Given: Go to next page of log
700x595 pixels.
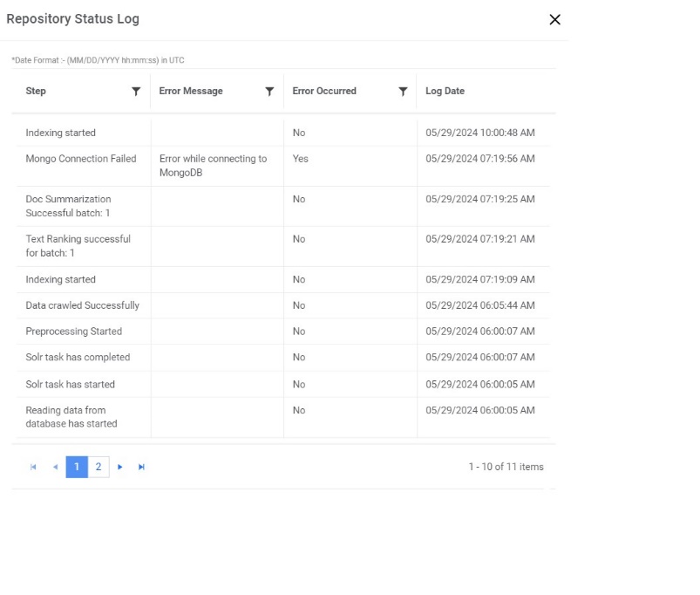Looking at the screenshot, I should [120, 467].
